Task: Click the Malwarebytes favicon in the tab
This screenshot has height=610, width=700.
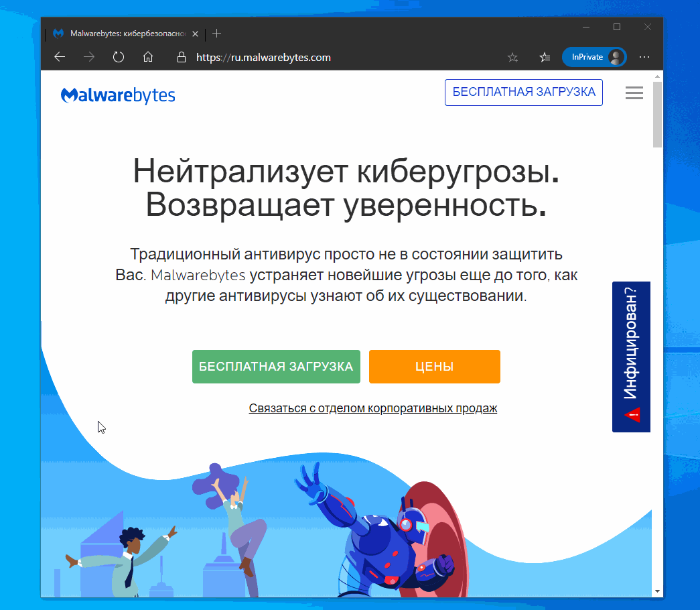Action: coord(58,34)
